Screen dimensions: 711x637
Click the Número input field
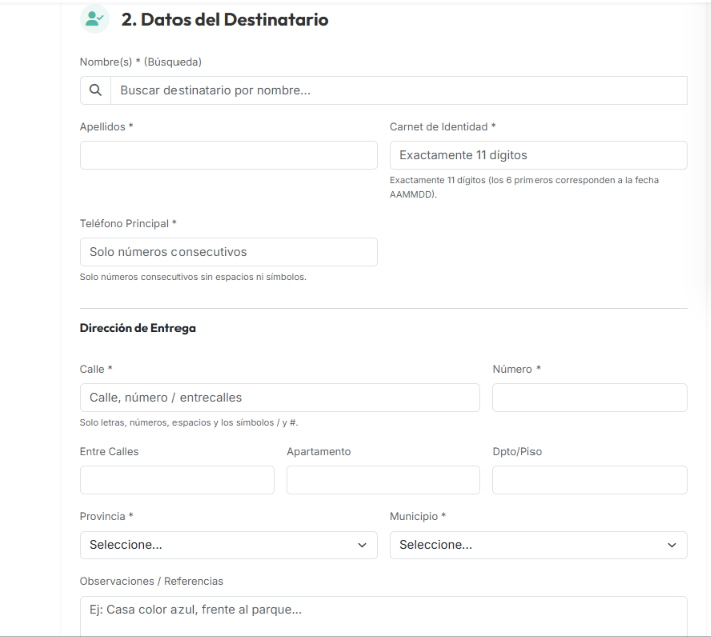(x=589, y=398)
